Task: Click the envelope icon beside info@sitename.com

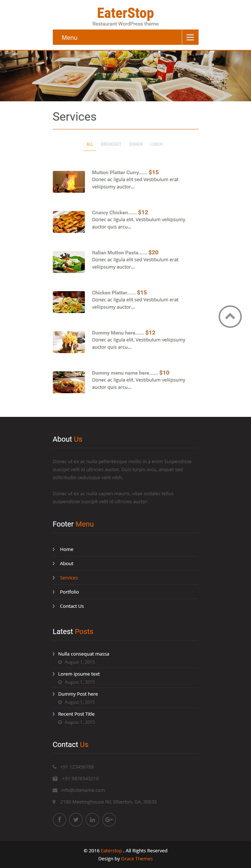Action: (x=55, y=790)
